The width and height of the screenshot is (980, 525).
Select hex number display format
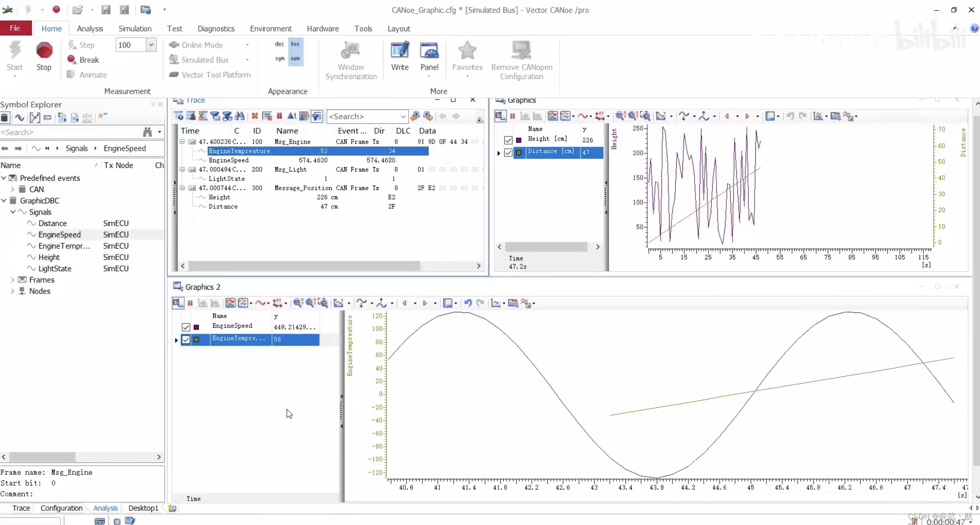pyautogui.click(x=295, y=44)
